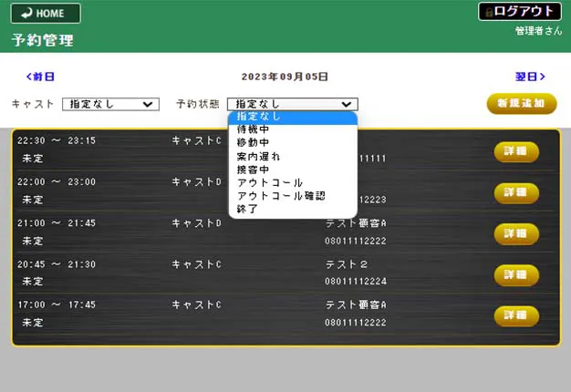Click the 22:30 ~ 23:15 time text
The height and width of the screenshot is (392, 571).
tap(57, 140)
